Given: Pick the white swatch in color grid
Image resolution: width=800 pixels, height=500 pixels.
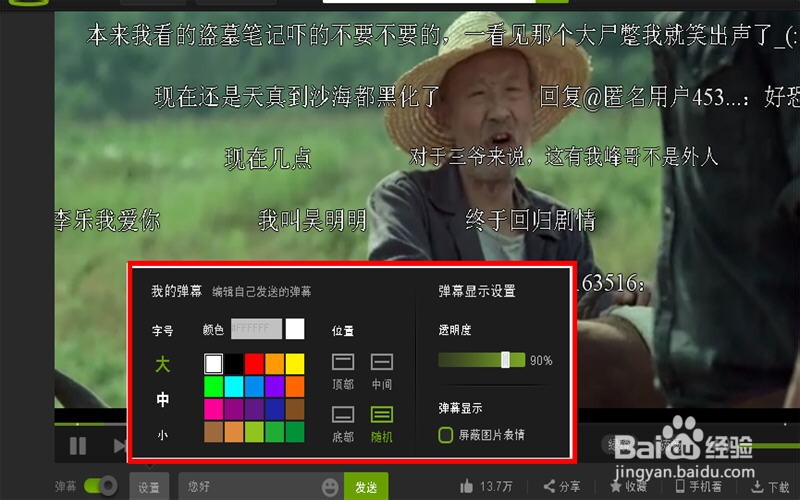Looking at the screenshot, I should click(x=213, y=364).
